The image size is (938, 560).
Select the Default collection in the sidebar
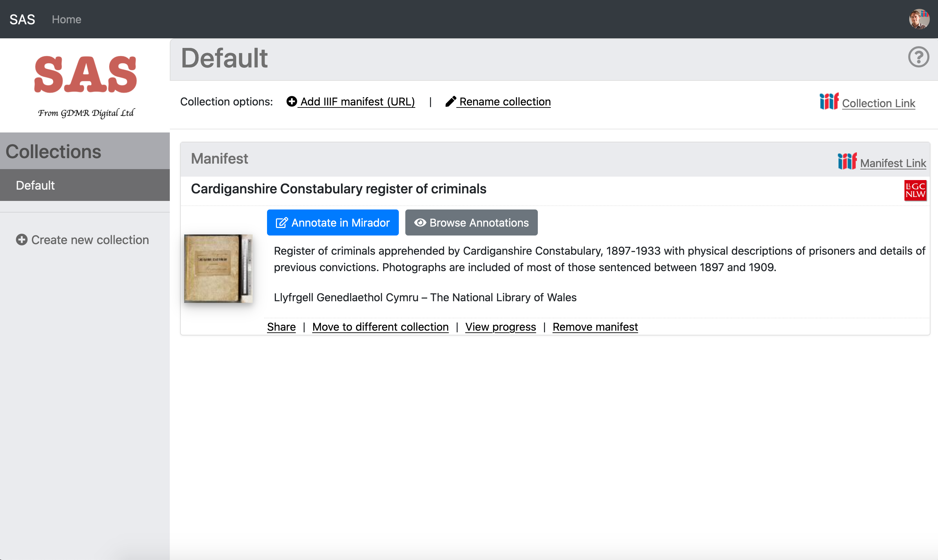point(85,185)
